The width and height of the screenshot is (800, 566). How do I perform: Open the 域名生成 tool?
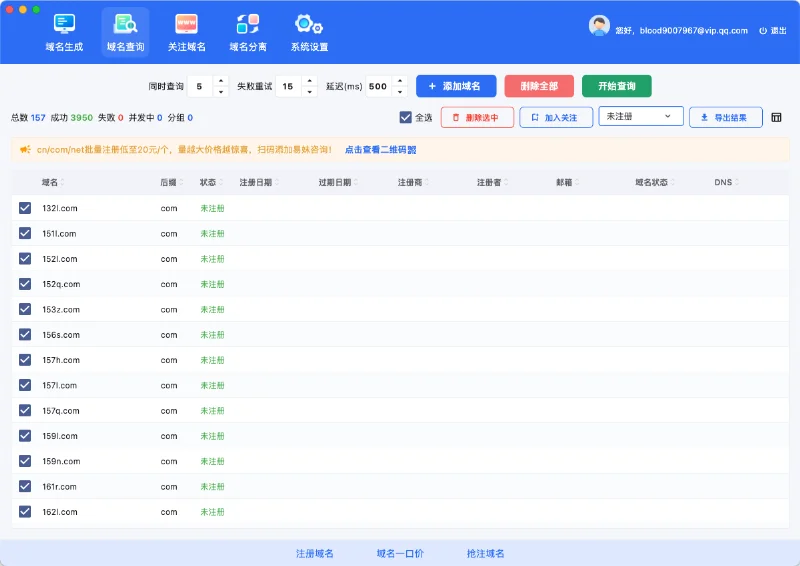[64, 33]
